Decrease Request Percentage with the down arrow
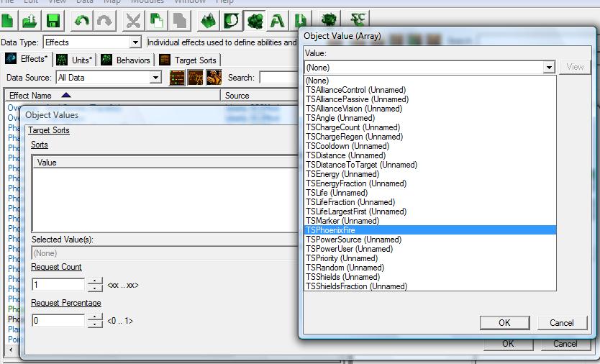 click(x=95, y=324)
